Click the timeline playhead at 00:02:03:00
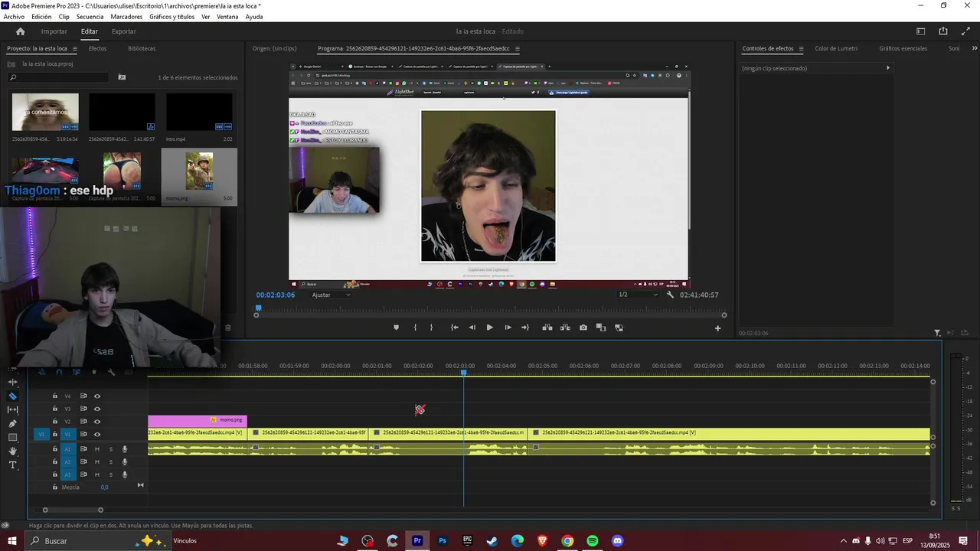The height and width of the screenshot is (551, 980). (463, 373)
